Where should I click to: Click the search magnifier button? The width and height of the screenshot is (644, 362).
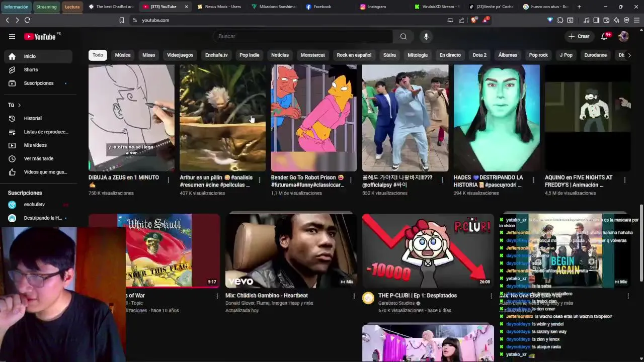[x=403, y=36]
